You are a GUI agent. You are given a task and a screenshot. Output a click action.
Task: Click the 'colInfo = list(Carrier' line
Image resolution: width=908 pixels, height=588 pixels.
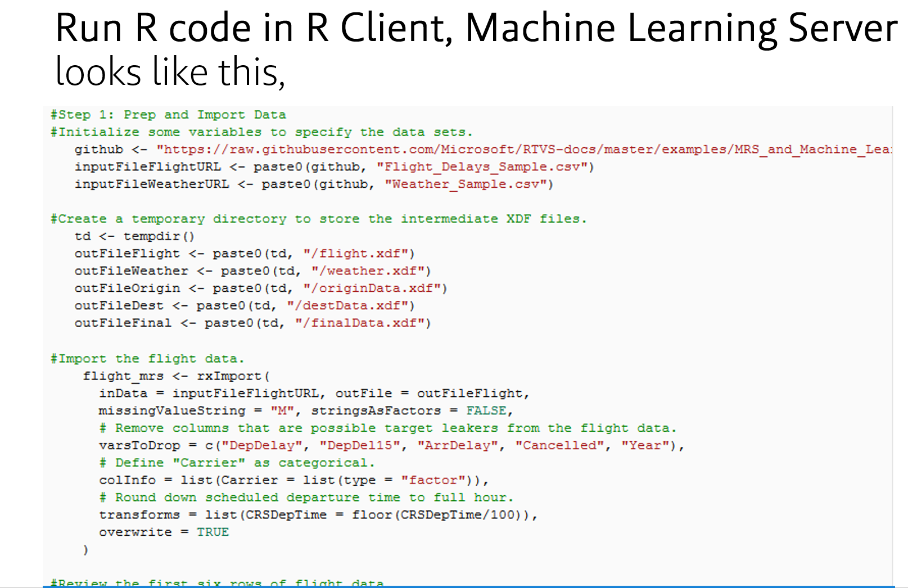coord(294,481)
